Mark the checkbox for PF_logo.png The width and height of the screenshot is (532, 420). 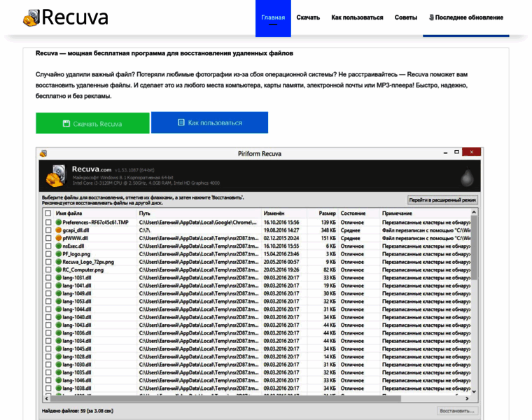[x=48, y=254]
